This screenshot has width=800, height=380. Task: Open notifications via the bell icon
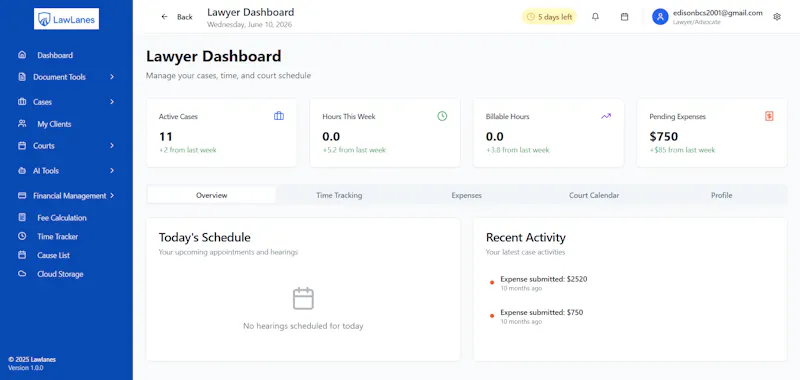pyautogui.click(x=595, y=17)
